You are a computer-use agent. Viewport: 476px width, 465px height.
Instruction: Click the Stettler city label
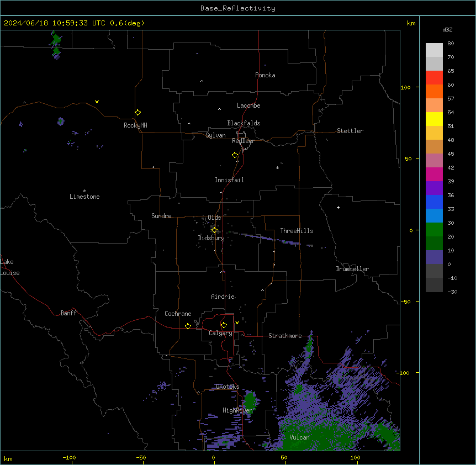[350, 131]
